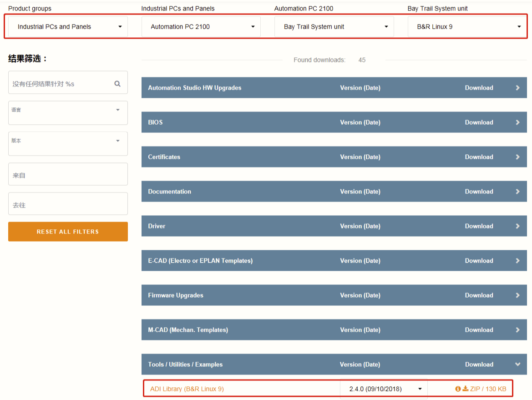The width and height of the screenshot is (532, 400).
Task: Expand the Certificates section chevron
Action: pos(517,157)
